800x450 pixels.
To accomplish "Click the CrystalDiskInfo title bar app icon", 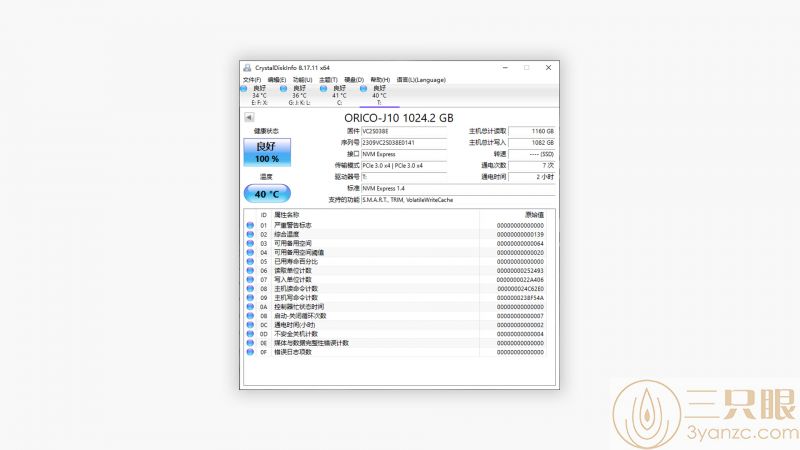I will coord(247,67).
